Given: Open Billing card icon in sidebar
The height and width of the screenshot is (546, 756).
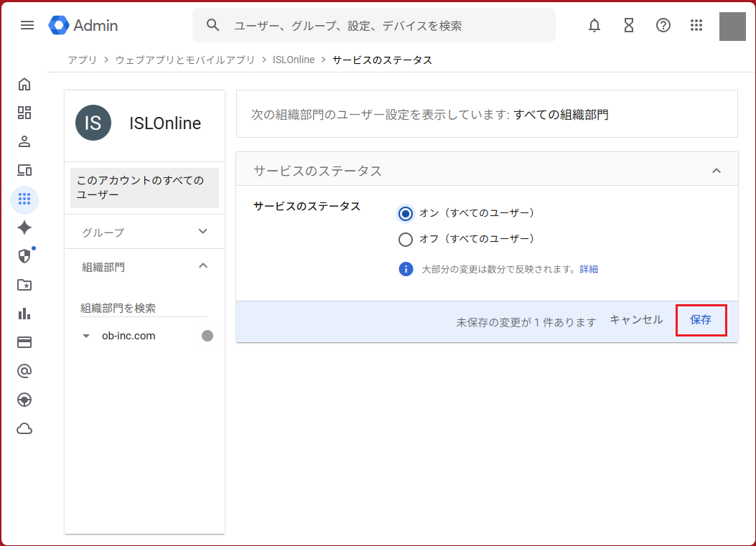Looking at the screenshot, I should [x=24, y=342].
